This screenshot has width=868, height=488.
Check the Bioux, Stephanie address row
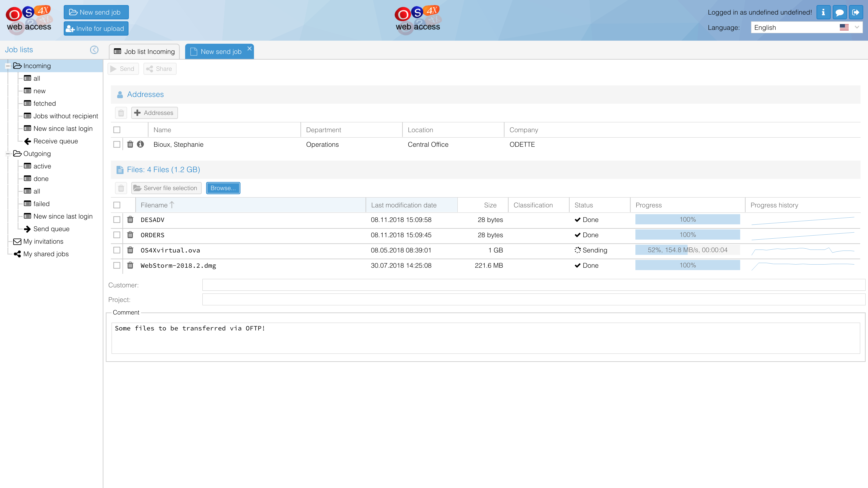[117, 144]
